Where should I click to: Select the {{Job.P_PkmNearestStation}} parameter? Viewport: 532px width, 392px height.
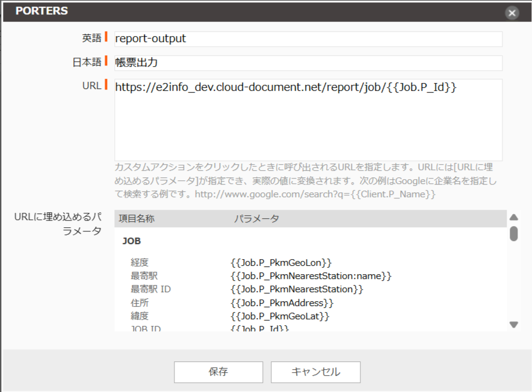click(297, 289)
